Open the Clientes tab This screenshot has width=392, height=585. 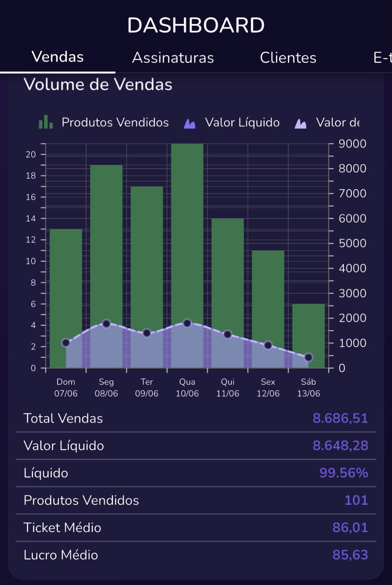[288, 58]
